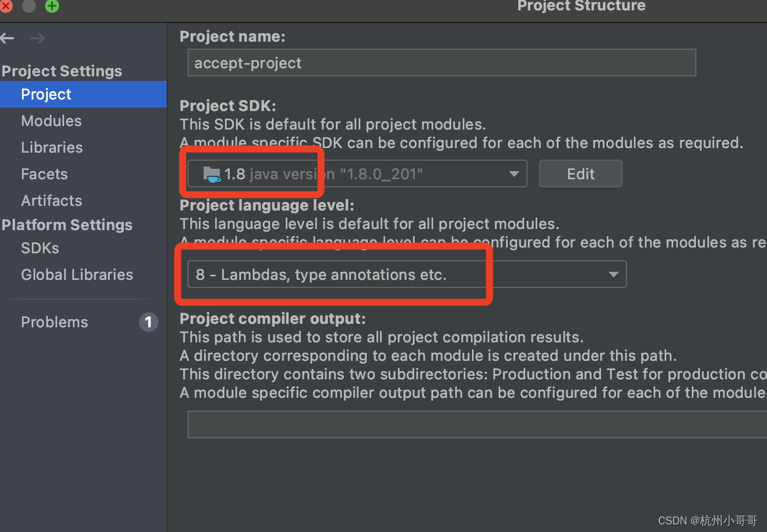Click the forward navigation arrow
This screenshot has height=532, width=767.
point(38,39)
